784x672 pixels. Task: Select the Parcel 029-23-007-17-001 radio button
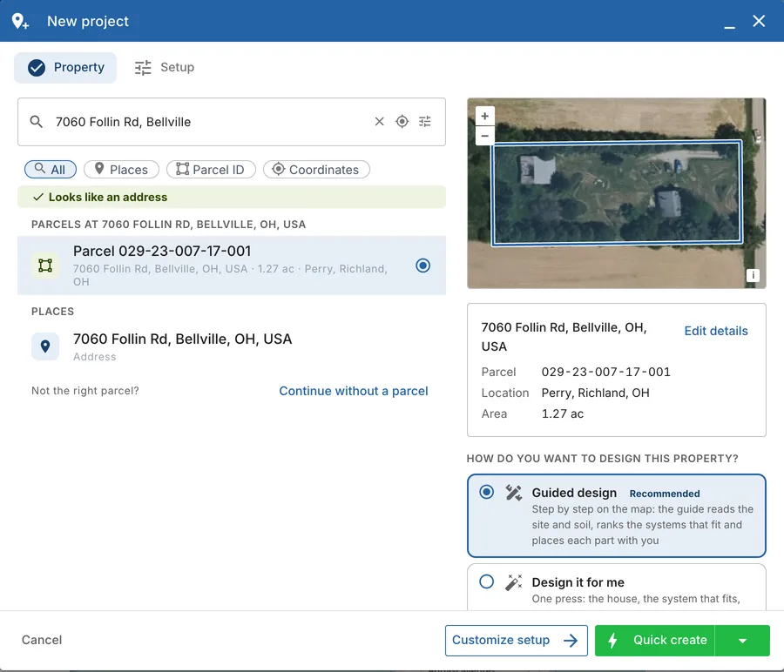coord(422,265)
